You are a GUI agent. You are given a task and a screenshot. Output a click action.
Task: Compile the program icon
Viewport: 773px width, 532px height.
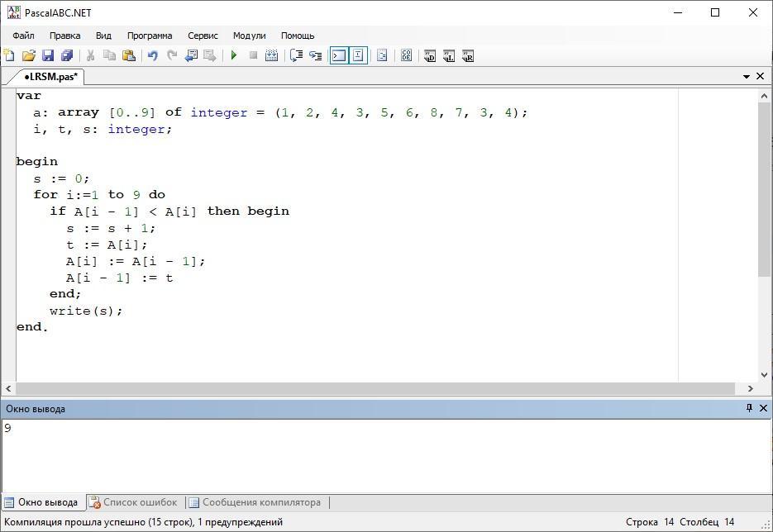click(272, 55)
